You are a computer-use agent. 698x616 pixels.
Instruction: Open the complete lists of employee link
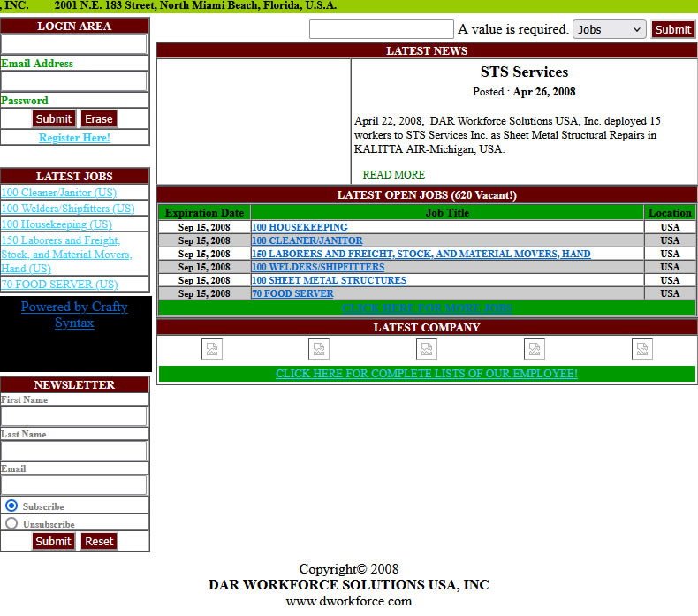[x=427, y=374]
